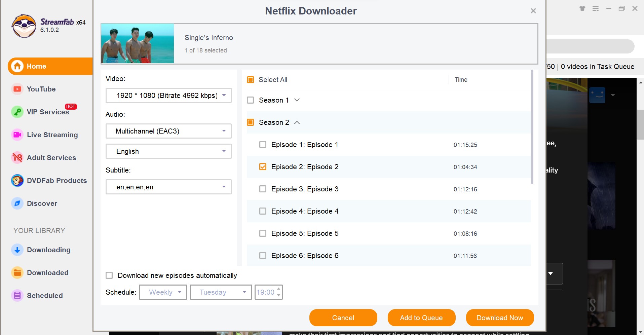The height and width of the screenshot is (335, 644).
Task: Click the Scheduled list icon
Action: (x=17, y=296)
